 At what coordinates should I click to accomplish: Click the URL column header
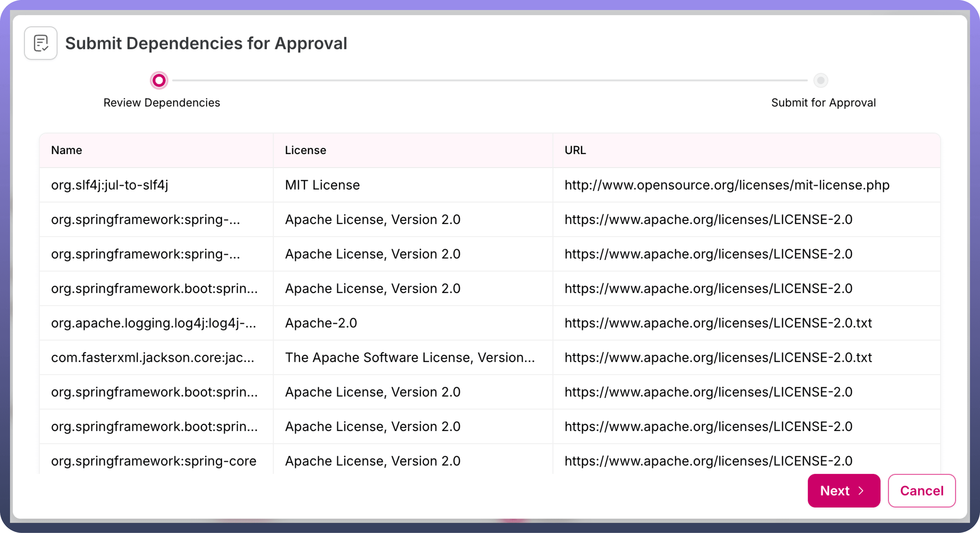575,150
